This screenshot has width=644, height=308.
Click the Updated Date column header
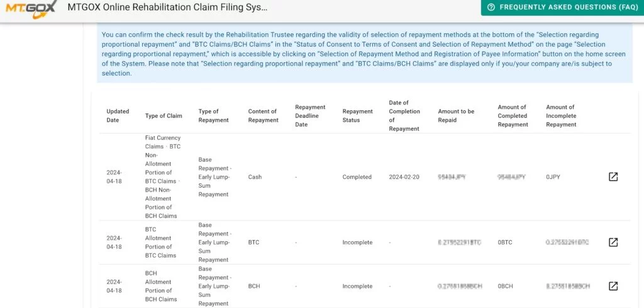[118, 116]
